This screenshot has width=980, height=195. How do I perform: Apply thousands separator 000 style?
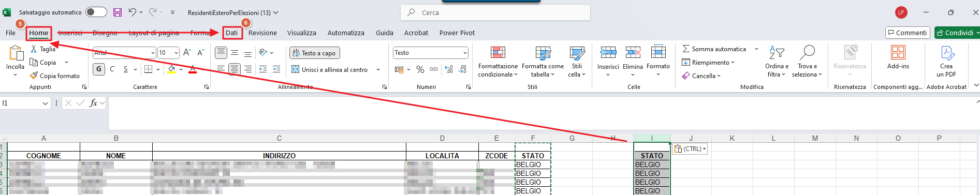pyautogui.click(x=434, y=69)
